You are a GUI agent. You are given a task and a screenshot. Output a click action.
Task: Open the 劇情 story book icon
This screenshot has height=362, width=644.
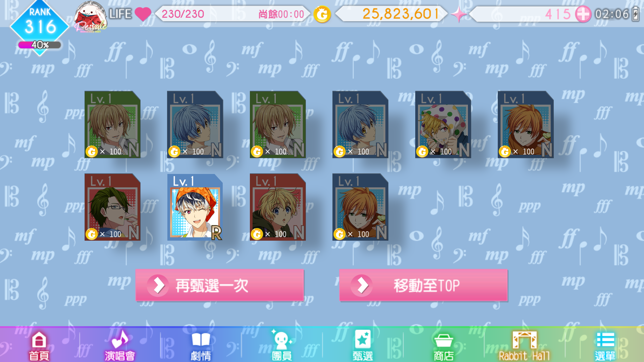(201, 345)
